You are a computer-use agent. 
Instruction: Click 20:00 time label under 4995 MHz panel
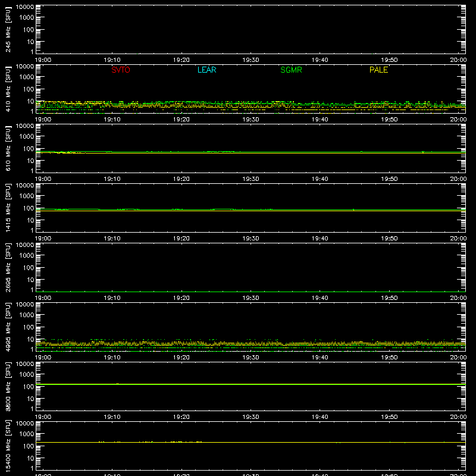458,358
